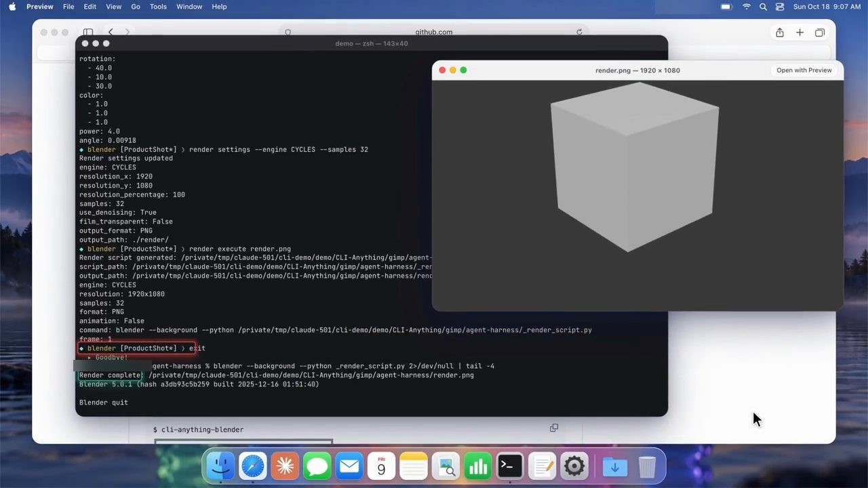868x488 pixels.
Task: Click the 'output_format: PNG' line
Action: pos(116,231)
